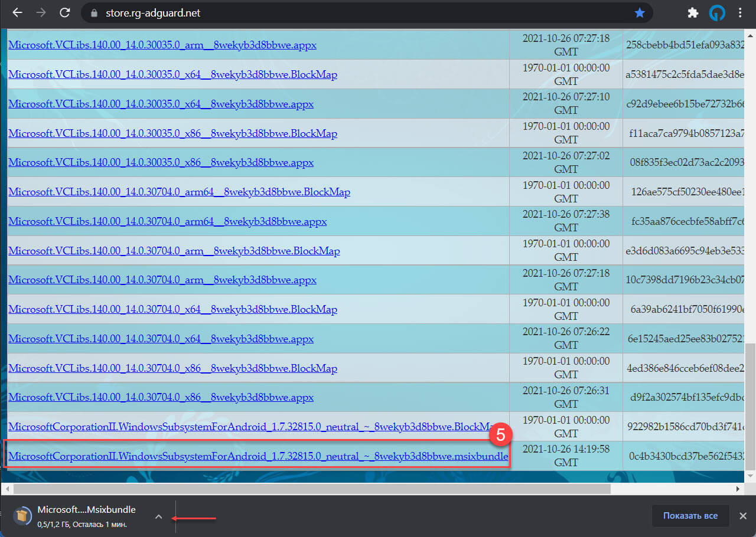Download VCLibs 14.0.30704.0 x64 appx link
This screenshot has height=537, width=756.
pyautogui.click(x=161, y=339)
